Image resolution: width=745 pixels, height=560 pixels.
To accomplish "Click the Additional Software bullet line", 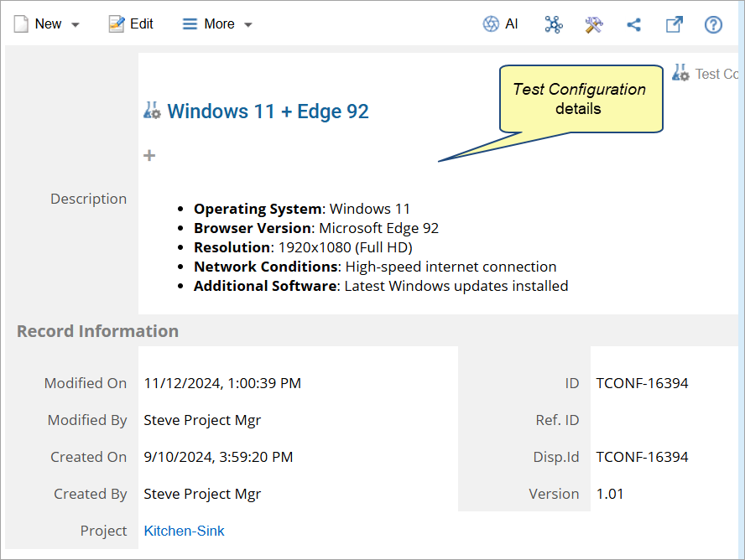I will (x=381, y=286).
